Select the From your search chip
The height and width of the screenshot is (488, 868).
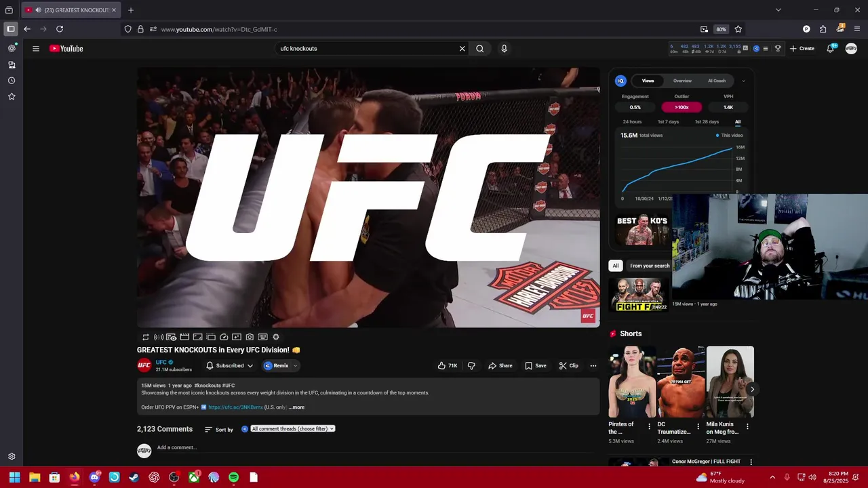pos(650,266)
